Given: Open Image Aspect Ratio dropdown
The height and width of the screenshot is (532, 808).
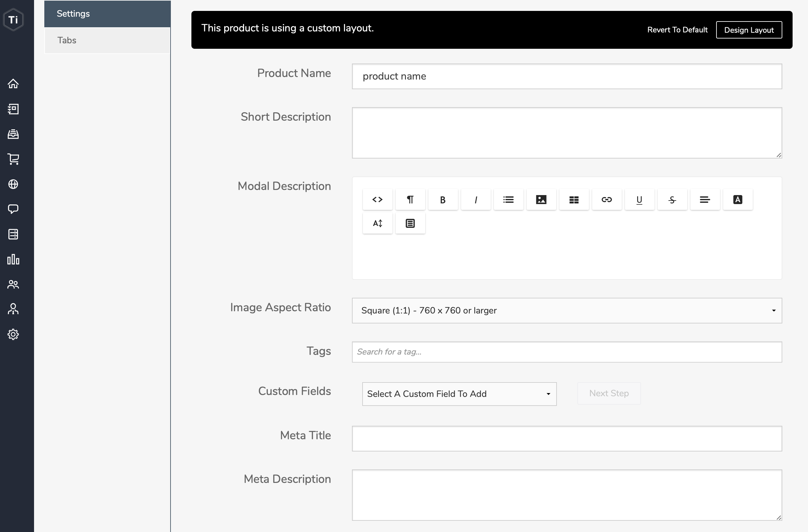Looking at the screenshot, I should [567, 311].
